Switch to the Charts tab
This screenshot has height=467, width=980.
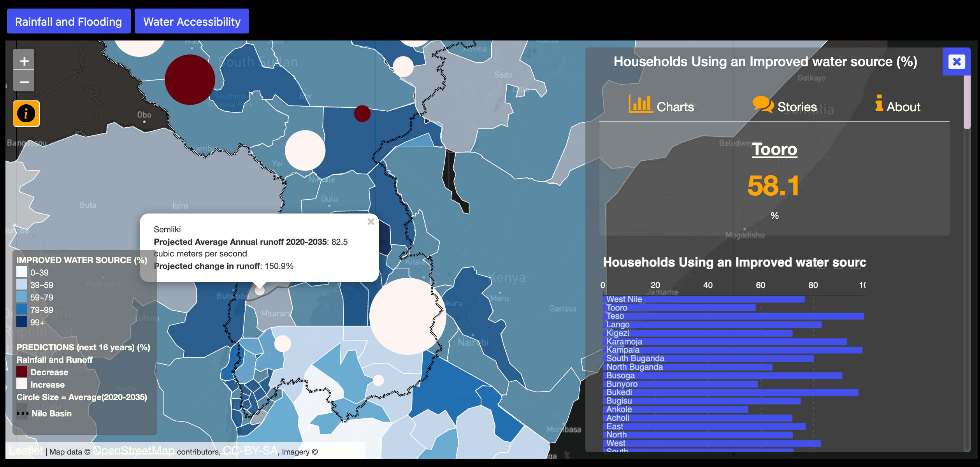pyautogui.click(x=661, y=105)
